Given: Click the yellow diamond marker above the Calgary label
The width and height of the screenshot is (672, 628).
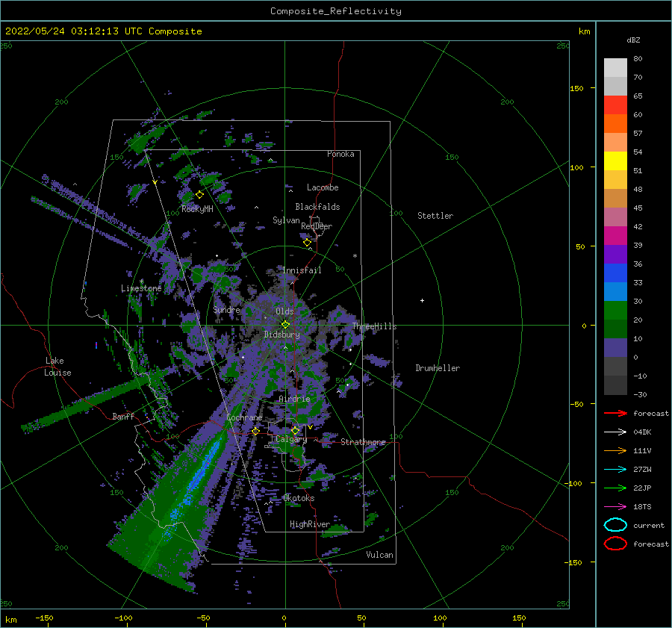Looking at the screenshot, I should point(295,430).
